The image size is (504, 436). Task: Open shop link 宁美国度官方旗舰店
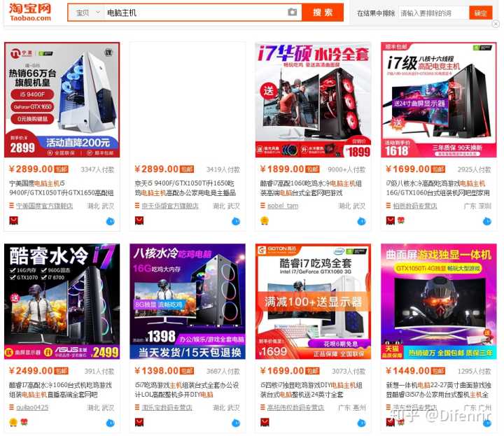point(44,206)
